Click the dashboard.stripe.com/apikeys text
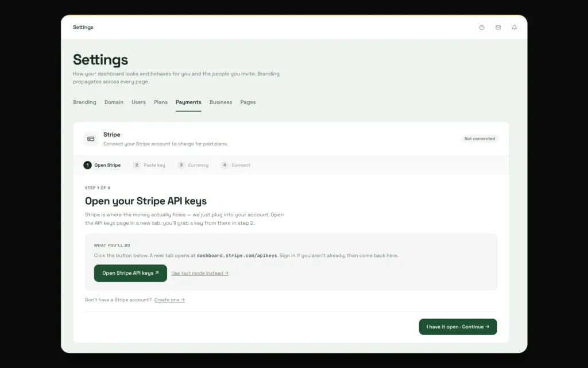This screenshot has width=588, height=368. click(237, 255)
